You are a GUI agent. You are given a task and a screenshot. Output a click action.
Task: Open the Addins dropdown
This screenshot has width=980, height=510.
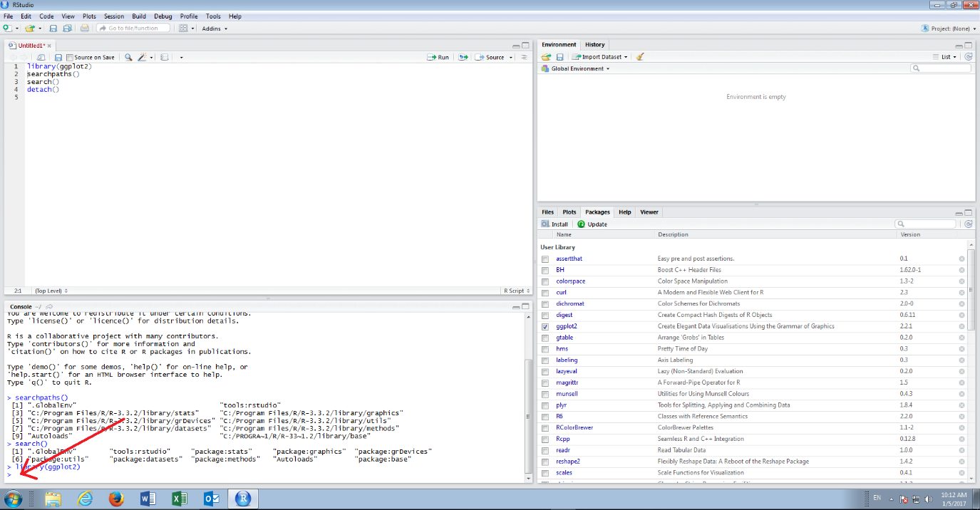coord(215,28)
